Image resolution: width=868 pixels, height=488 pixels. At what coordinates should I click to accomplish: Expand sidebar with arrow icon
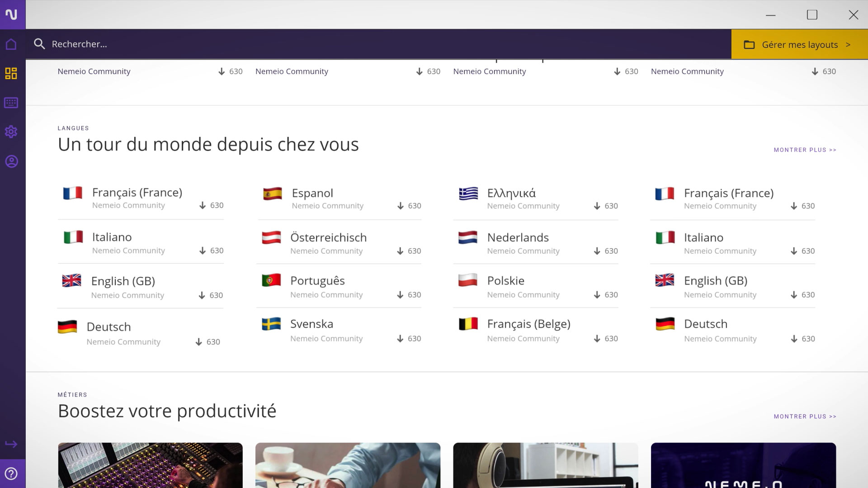(11, 444)
